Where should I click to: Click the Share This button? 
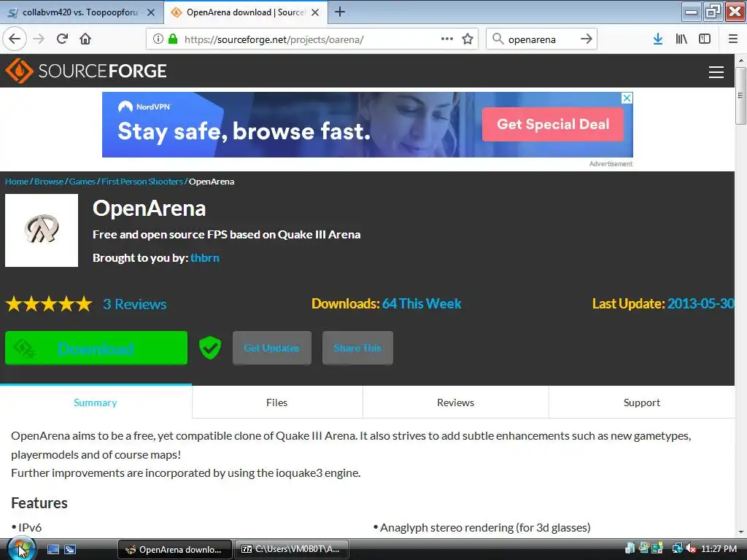[x=357, y=348]
